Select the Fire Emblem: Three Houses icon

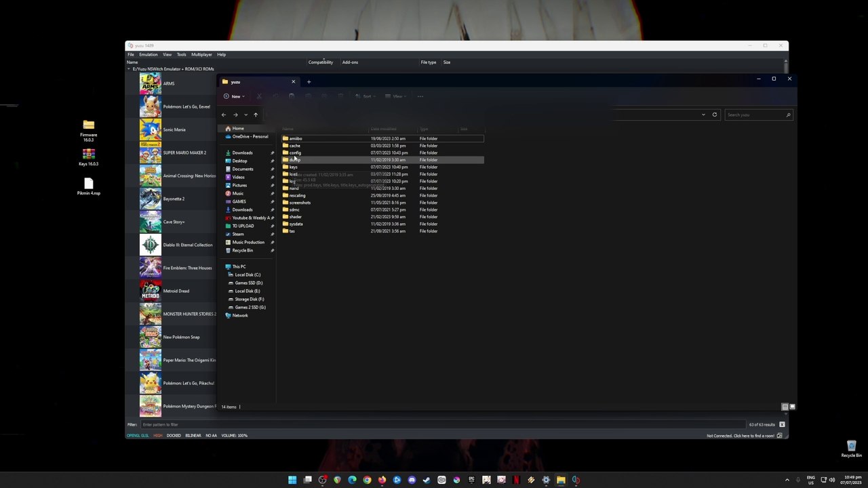click(x=150, y=268)
